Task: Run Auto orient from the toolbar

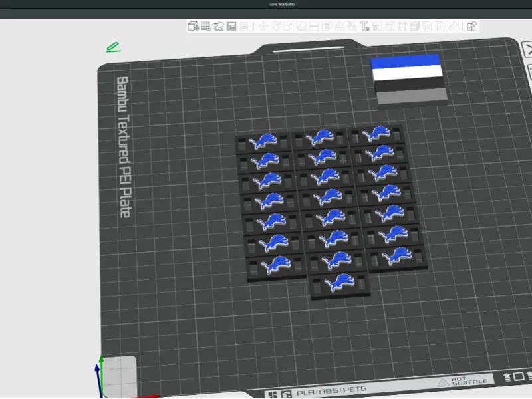Action: click(219, 26)
